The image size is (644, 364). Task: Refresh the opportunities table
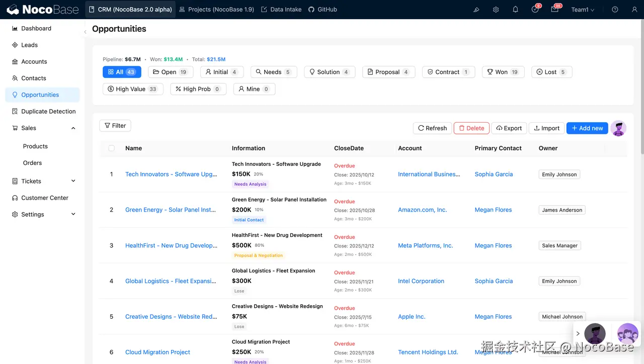coord(433,128)
